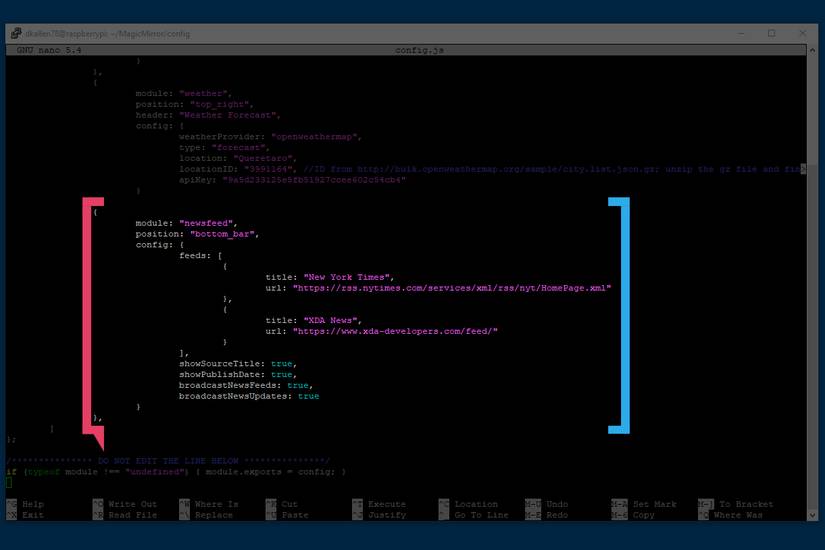Click the 'Help' shortcut label
This screenshot has width=825, height=550.
(x=33, y=504)
